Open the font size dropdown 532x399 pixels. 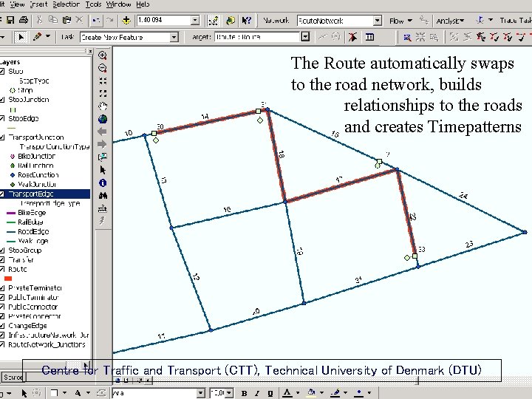(x=229, y=393)
